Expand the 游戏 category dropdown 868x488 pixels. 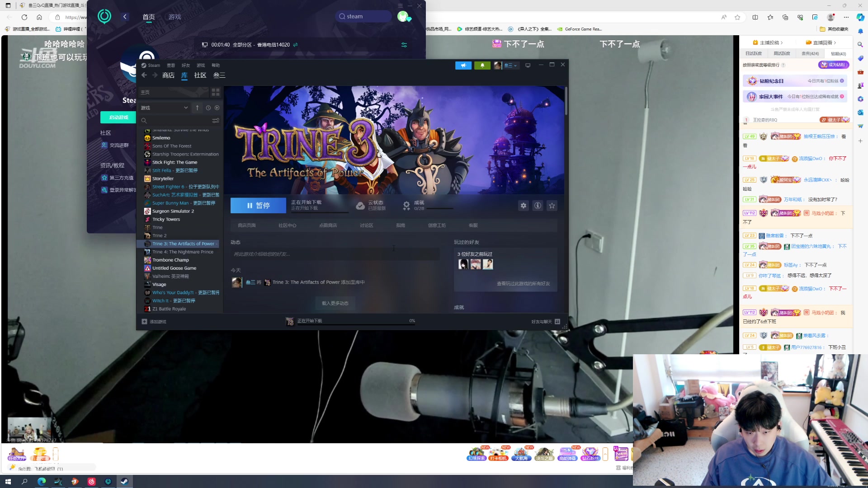(x=186, y=108)
